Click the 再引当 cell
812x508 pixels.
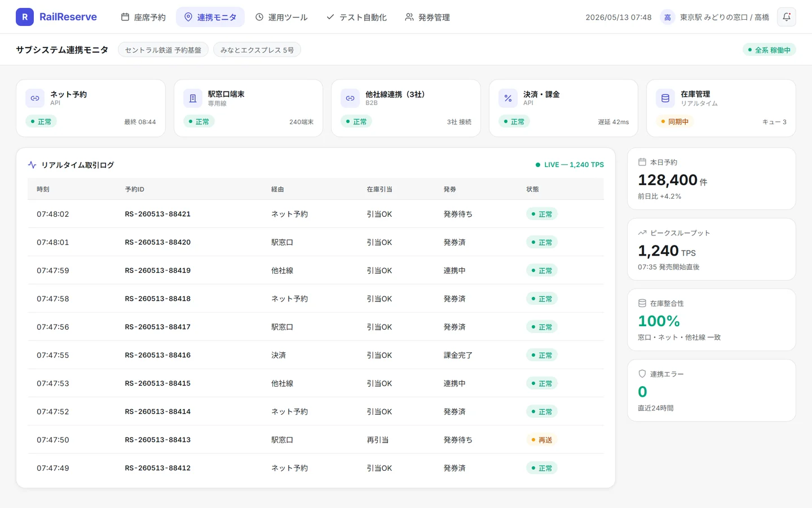pos(378,440)
